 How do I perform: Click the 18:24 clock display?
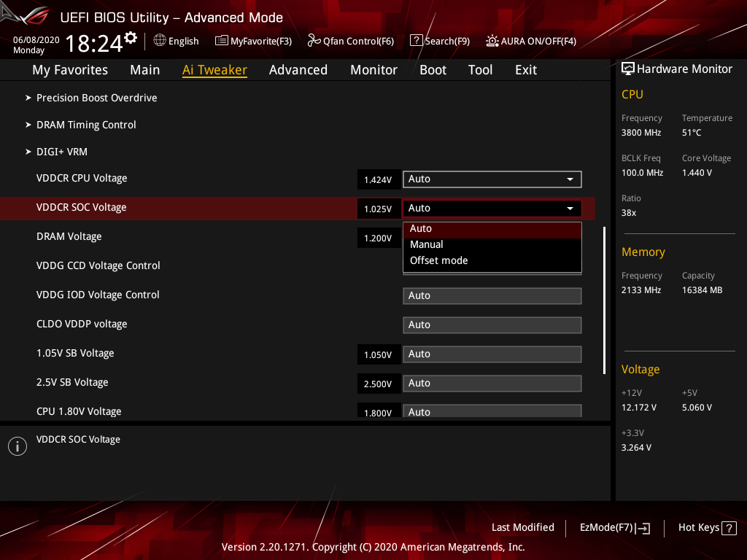point(94,43)
